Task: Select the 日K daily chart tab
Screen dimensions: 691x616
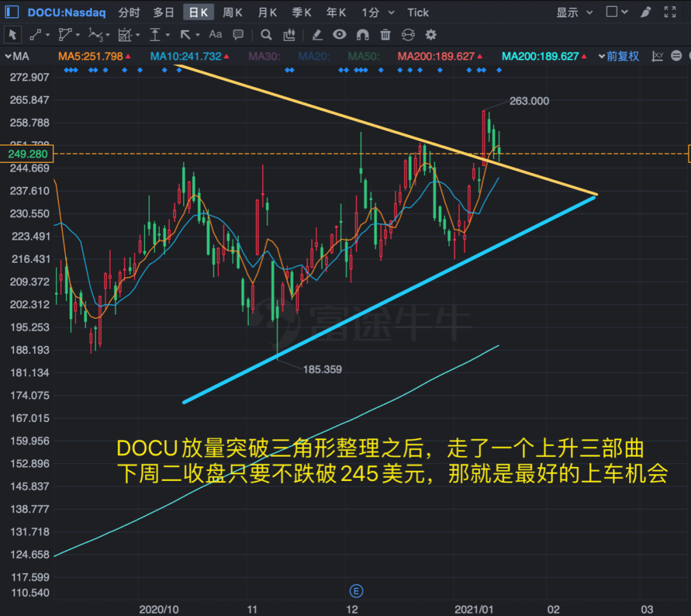Action: tap(198, 12)
